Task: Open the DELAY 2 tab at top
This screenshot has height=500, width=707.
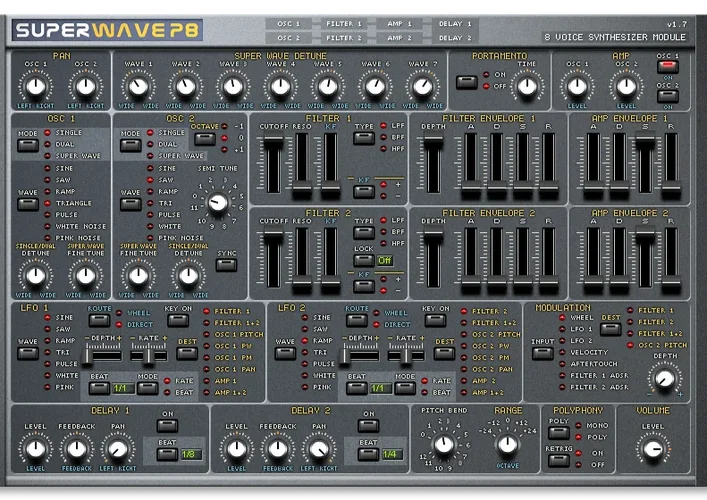Action: (455, 38)
